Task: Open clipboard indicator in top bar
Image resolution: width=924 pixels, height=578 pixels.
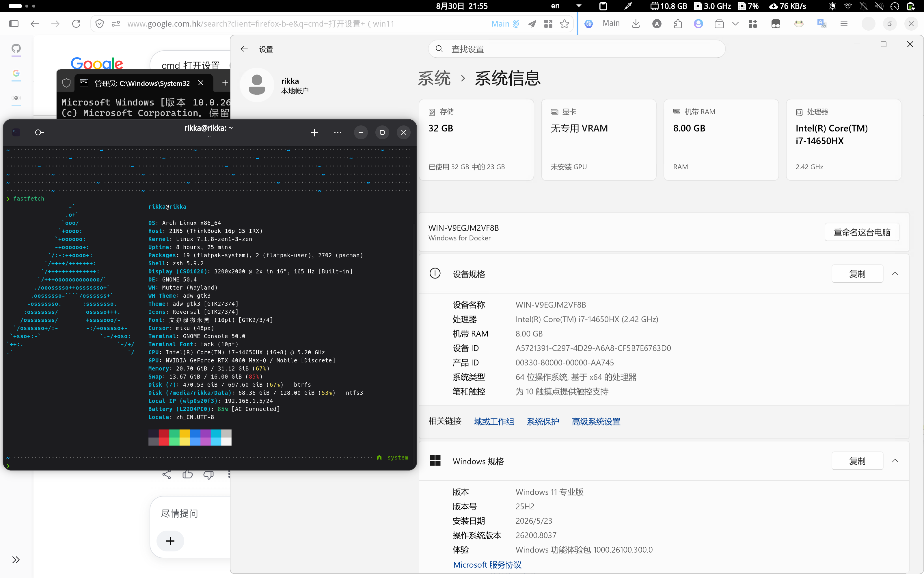Action: tap(603, 6)
